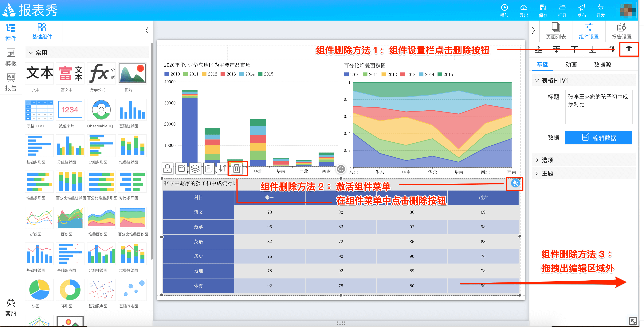The height and width of the screenshot is (327, 644).
Task: Select the 饼图 component thumbnail
Action: coord(39,290)
